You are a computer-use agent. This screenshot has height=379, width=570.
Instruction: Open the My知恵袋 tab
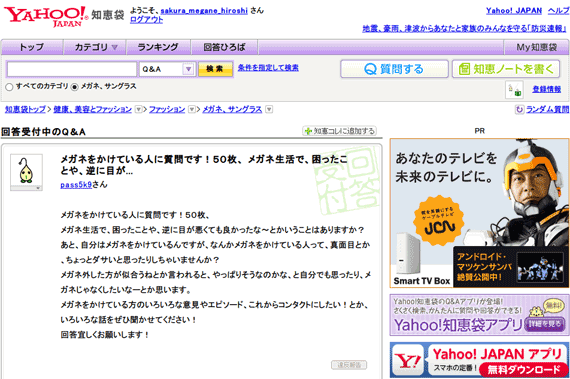click(x=536, y=47)
